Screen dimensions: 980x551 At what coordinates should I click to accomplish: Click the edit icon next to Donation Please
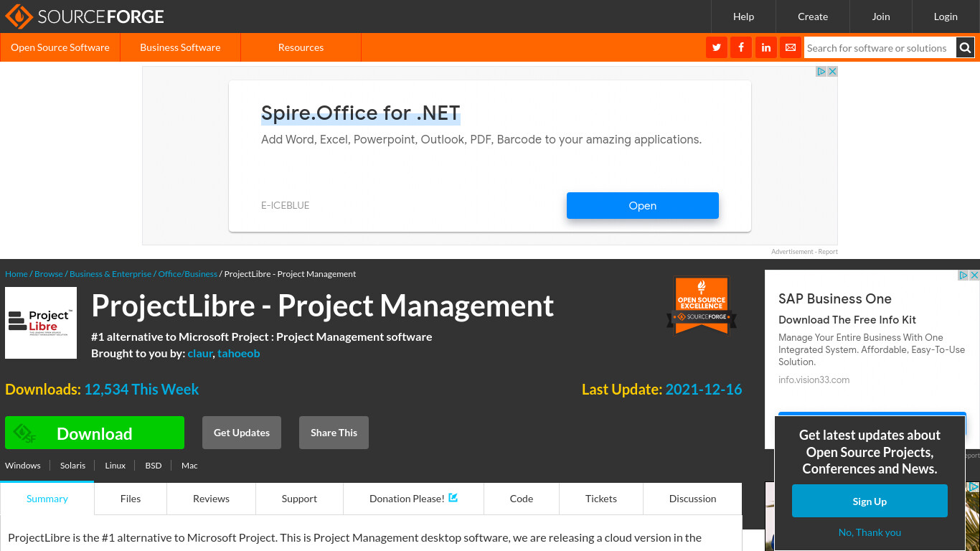click(x=453, y=498)
